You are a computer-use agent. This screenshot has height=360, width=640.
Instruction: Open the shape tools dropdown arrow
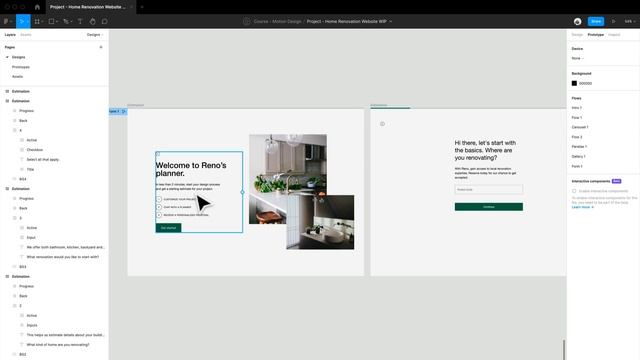pyautogui.click(x=57, y=21)
